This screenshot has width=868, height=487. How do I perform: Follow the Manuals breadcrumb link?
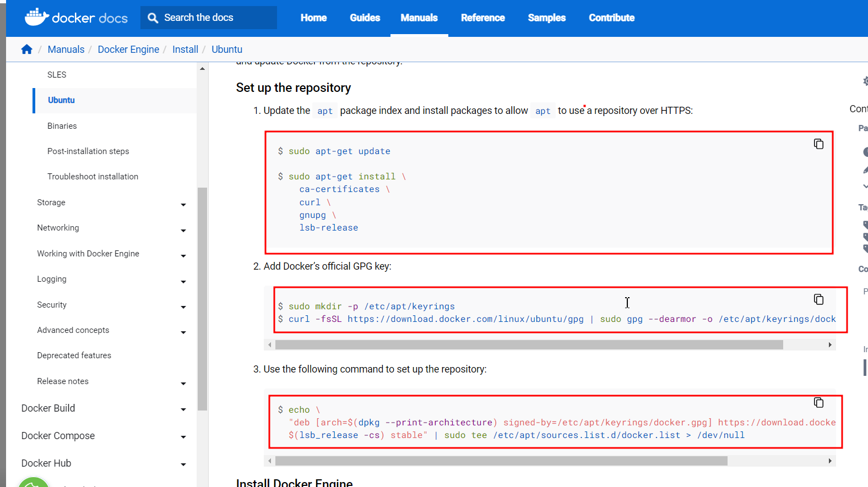[x=66, y=50]
